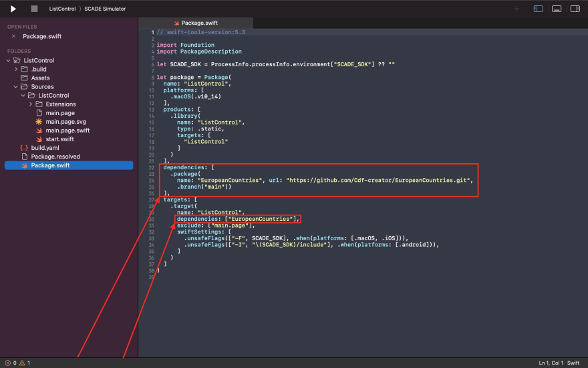Select Package.swift under Open Files
Image resolution: width=588 pixels, height=368 pixels.
point(42,36)
